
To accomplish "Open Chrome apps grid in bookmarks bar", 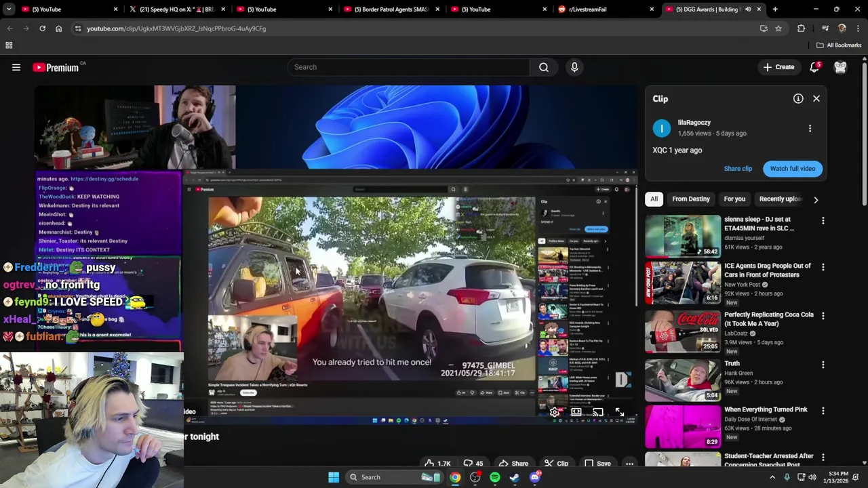I will click(x=9, y=45).
